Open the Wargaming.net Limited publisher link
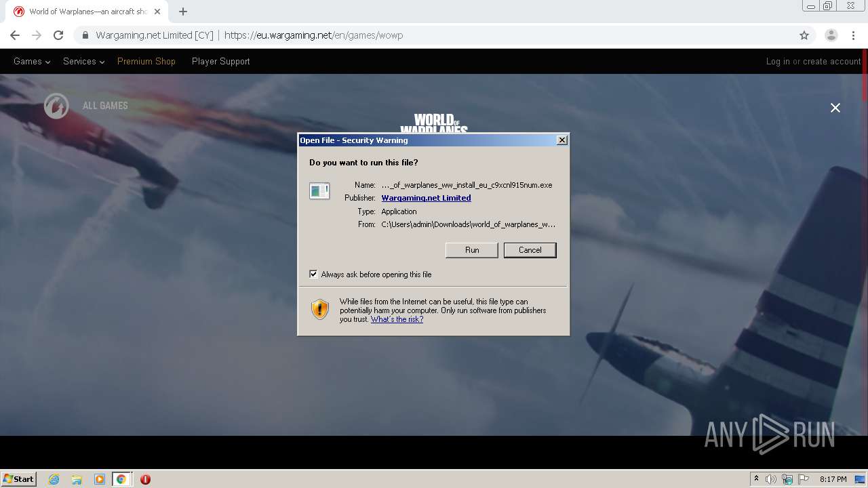The image size is (868, 488). click(426, 198)
